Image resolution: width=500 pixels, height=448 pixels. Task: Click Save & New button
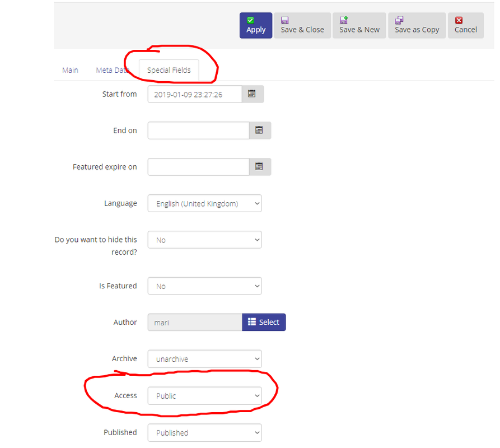click(x=359, y=26)
